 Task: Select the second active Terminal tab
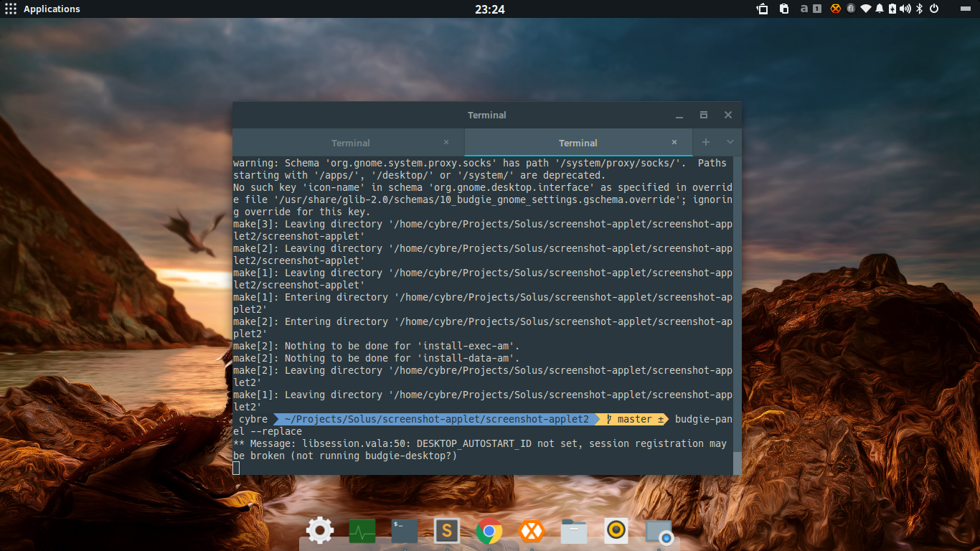[x=578, y=143]
